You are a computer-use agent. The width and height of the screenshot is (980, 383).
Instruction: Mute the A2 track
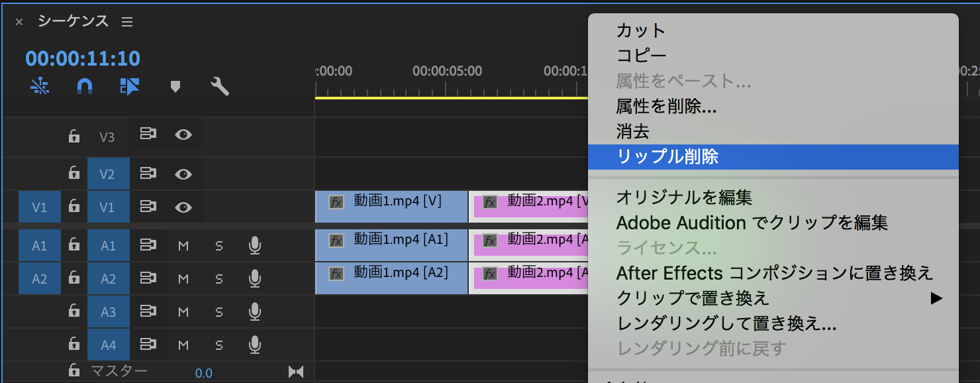(183, 278)
